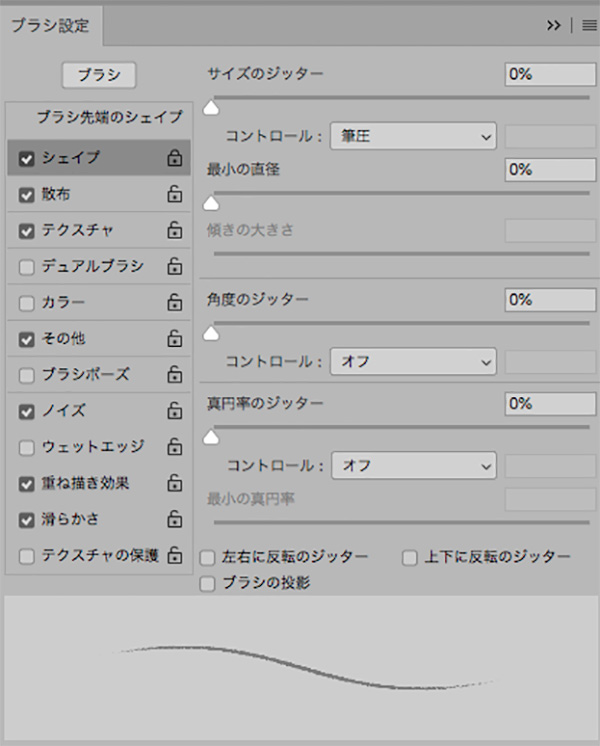Collapse panel with double-arrow icon
The height and width of the screenshot is (746, 600).
tap(554, 26)
